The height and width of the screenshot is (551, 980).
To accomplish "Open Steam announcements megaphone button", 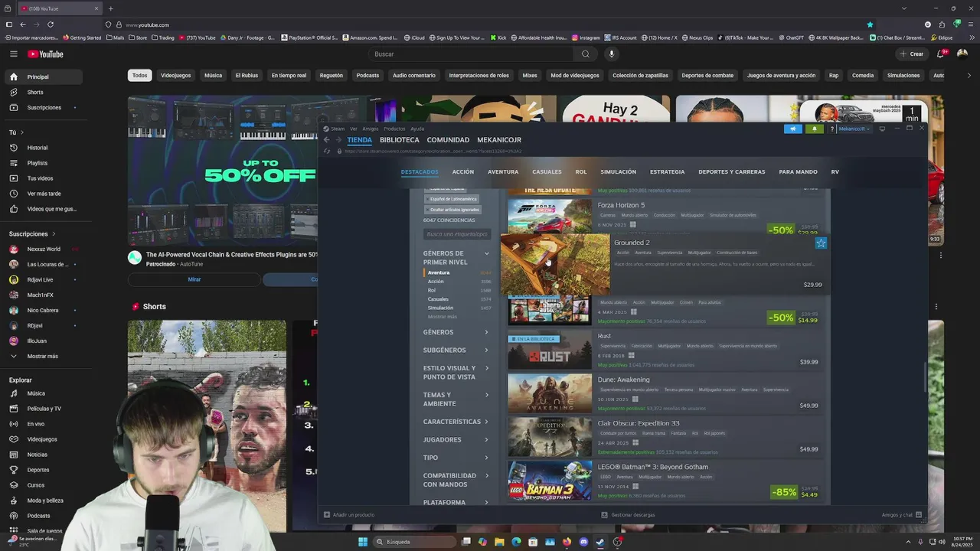I will click(793, 129).
